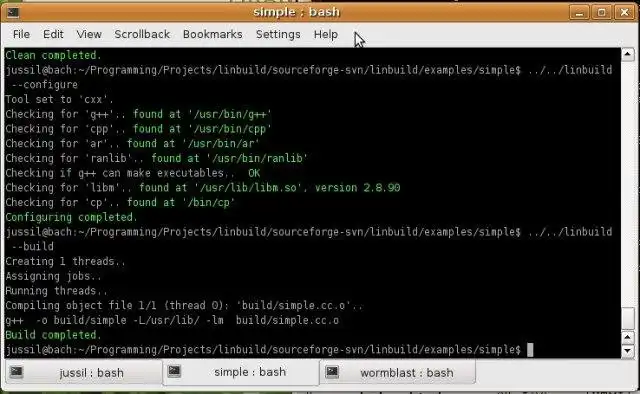Click the 'version 2.8.90' text
The width and height of the screenshot is (640, 394).
[358, 187]
